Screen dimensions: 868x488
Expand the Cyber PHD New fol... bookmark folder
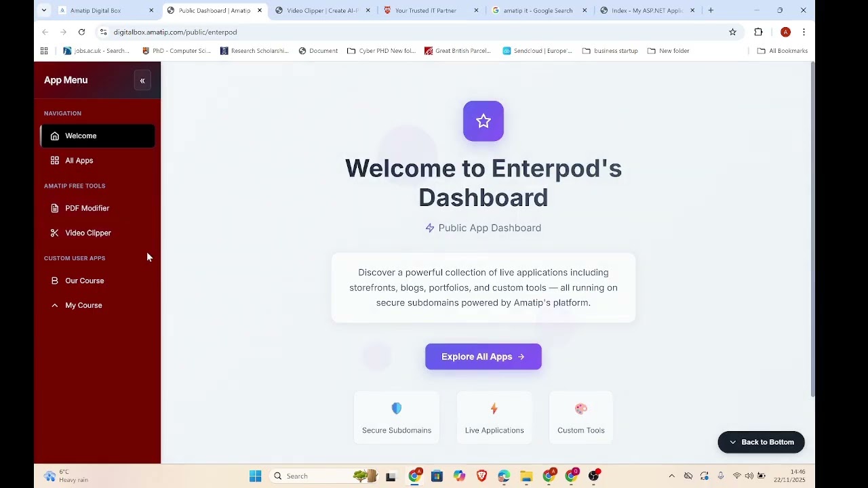381,51
